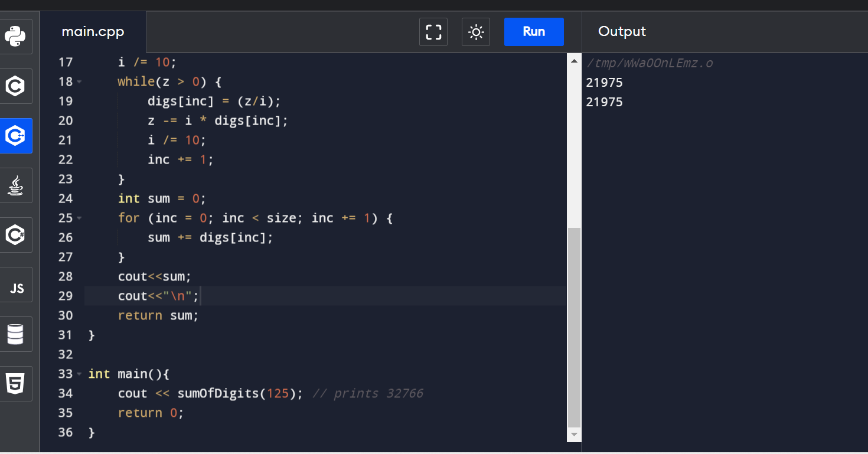
Task: Click the editor vertical scrollbar thumb
Action: coord(574,328)
